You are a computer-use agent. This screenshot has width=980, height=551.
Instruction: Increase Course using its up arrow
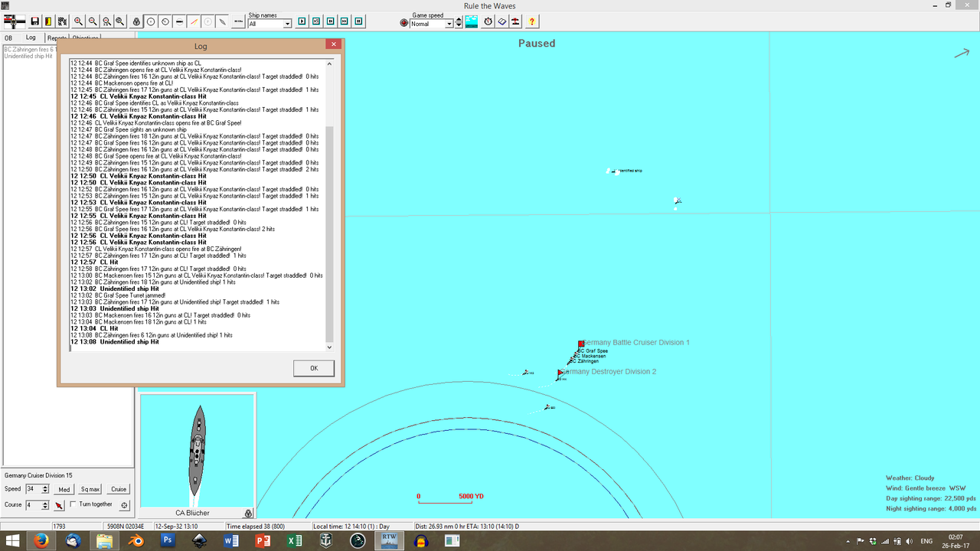coord(45,502)
